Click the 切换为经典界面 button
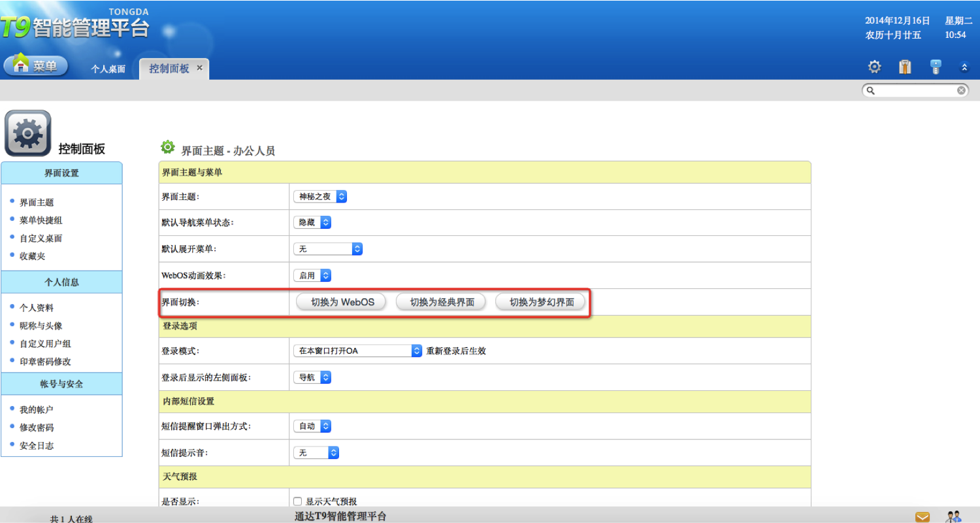Viewport: 980px width, 523px height. [442, 302]
